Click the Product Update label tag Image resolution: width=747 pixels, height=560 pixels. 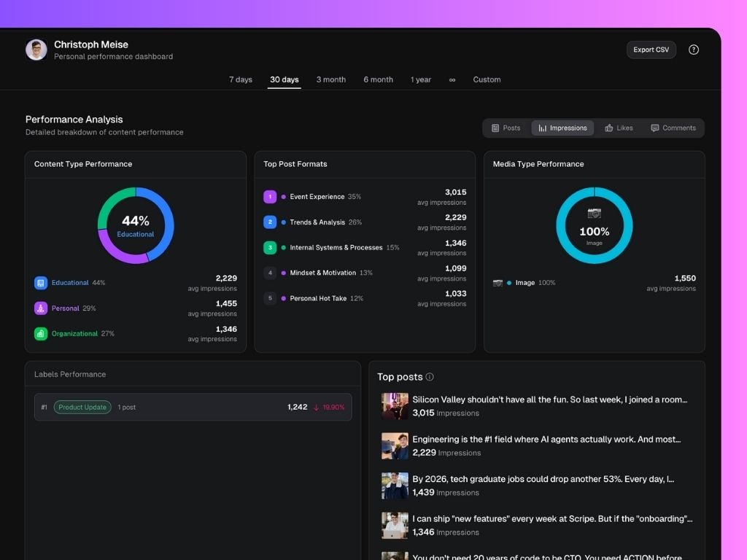(x=82, y=407)
